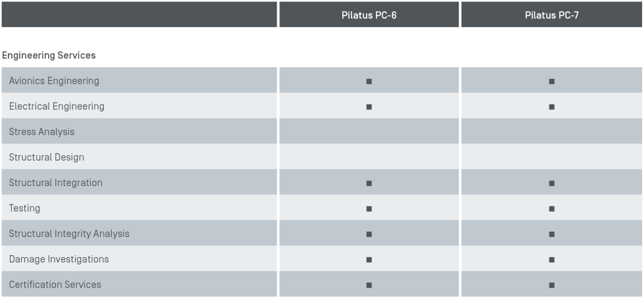
Task: Click the Damage Investigations PC-7 square marker
Action: (x=551, y=260)
